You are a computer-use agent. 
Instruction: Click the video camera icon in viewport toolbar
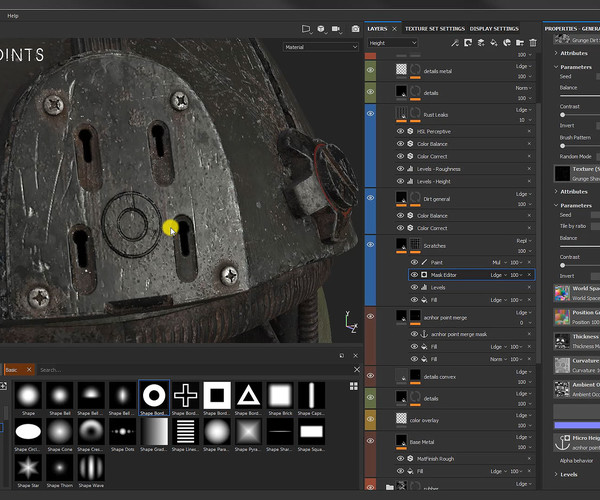tap(336, 29)
